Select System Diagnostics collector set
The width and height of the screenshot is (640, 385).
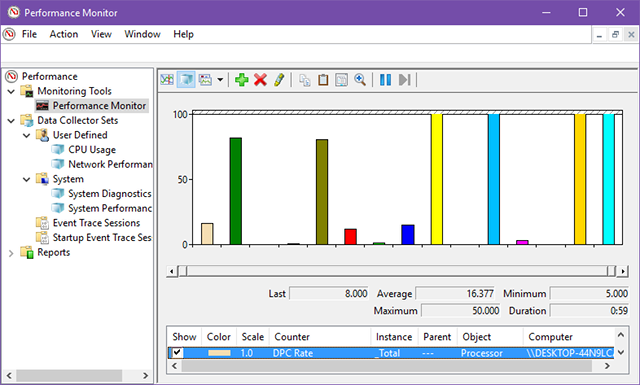click(x=110, y=194)
